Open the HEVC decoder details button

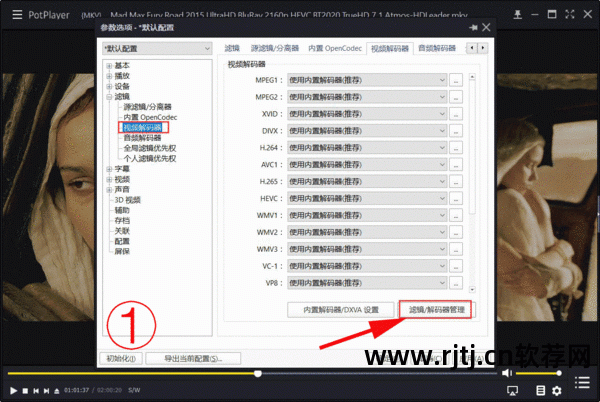(x=456, y=199)
